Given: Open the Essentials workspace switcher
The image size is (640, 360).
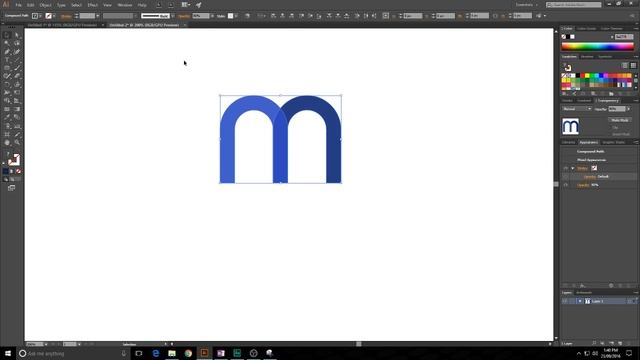Looking at the screenshot, I should [x=527, y=5].
